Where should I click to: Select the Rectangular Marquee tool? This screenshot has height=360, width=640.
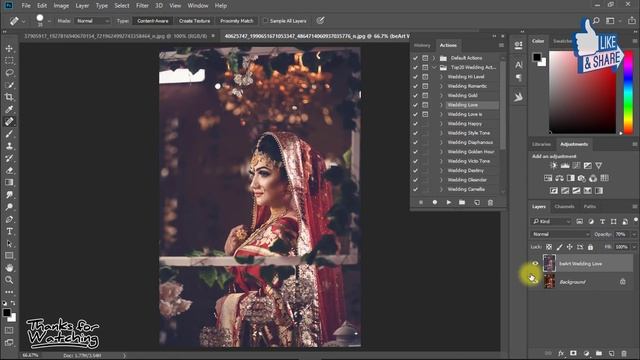coord(9,61)
